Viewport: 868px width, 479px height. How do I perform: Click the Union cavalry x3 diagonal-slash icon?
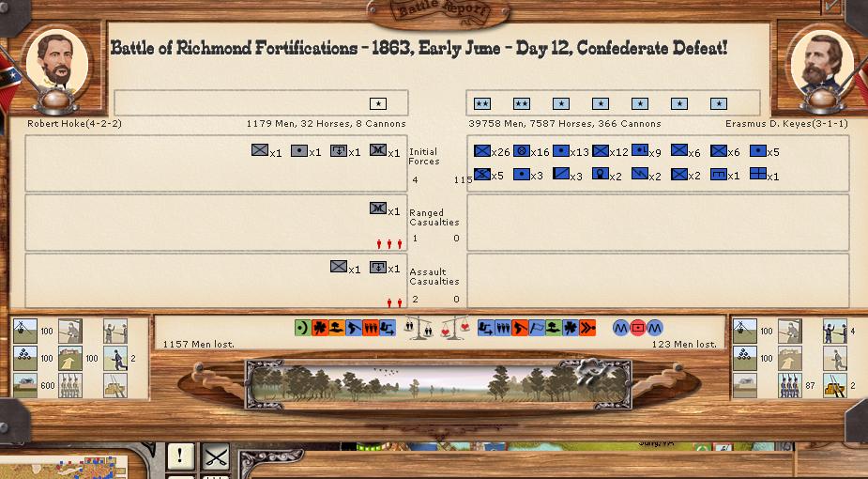click(x=561, y=174)
